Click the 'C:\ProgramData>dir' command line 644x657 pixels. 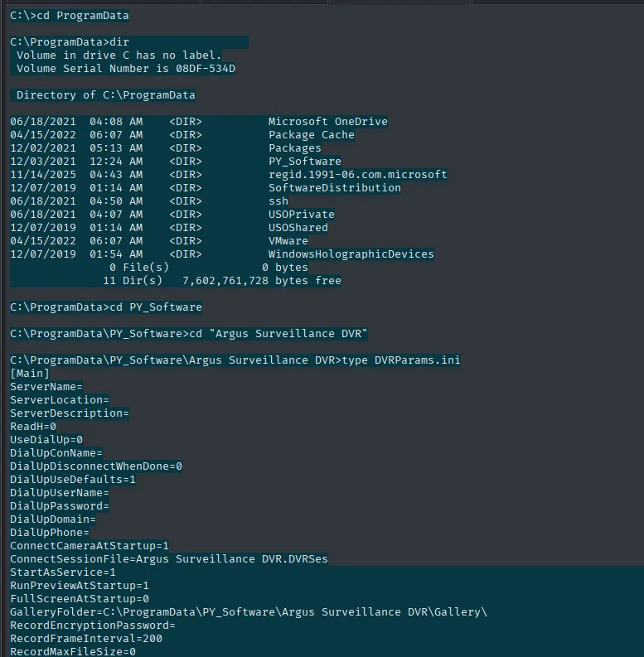pyautogui.click(x=70, y=42)
